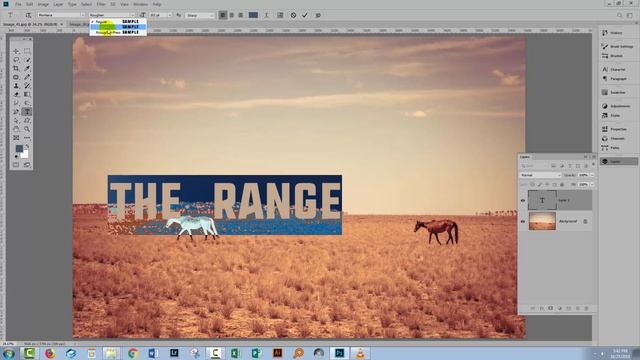Select the Path Selection tool
The height and width of the screenshot is (360, 640).
(16, 120)
